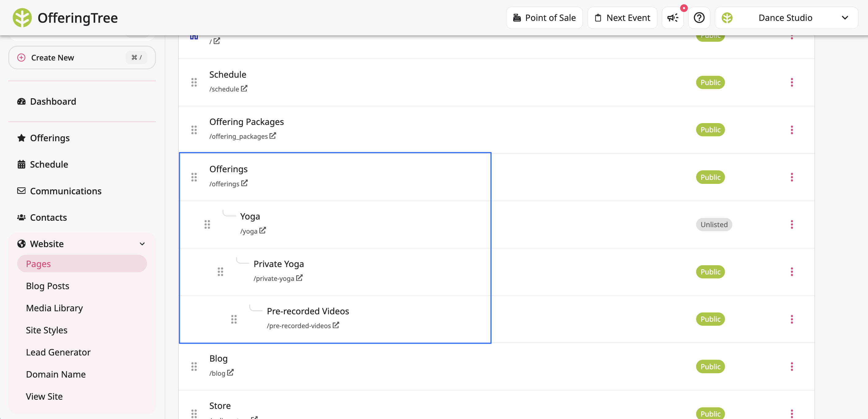Open the three-dot menu for Offerings page

[792, 177]
